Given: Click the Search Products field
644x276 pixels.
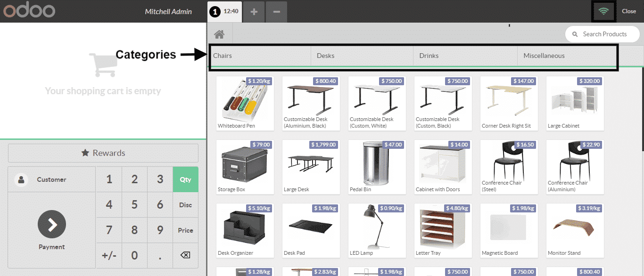Looking at the screenshot, I should coord(604,34).
